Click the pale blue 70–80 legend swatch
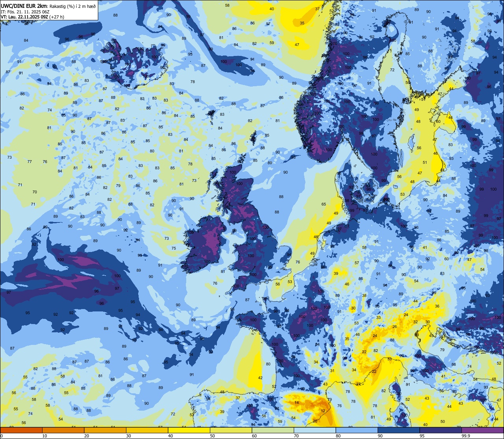This screenshot has height=439, width=504. (315, 430)
